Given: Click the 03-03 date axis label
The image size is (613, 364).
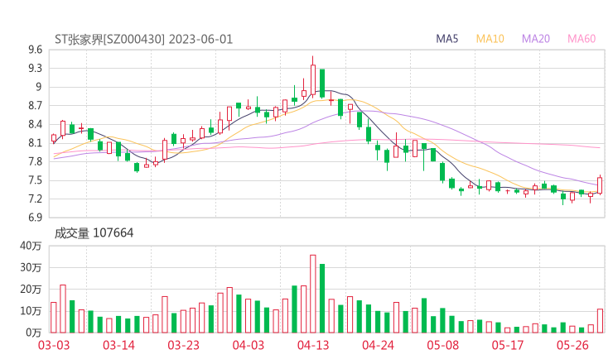Looking at the screenshot, I should (54, 345).
